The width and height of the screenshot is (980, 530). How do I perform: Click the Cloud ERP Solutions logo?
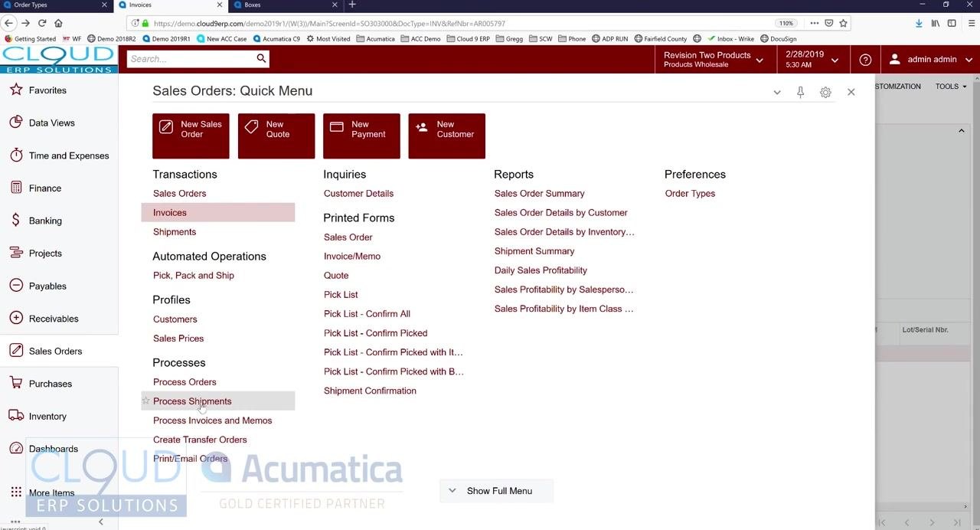coord(59,60)
